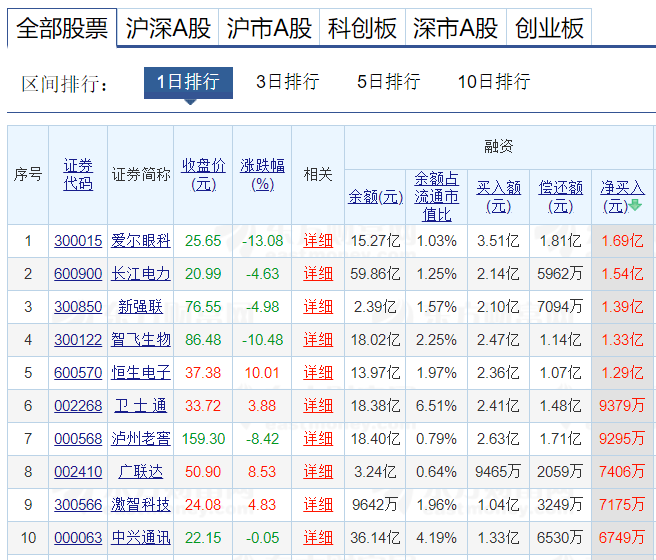
Task: Switch to the 科创板 tab
Action: [362, 28]
